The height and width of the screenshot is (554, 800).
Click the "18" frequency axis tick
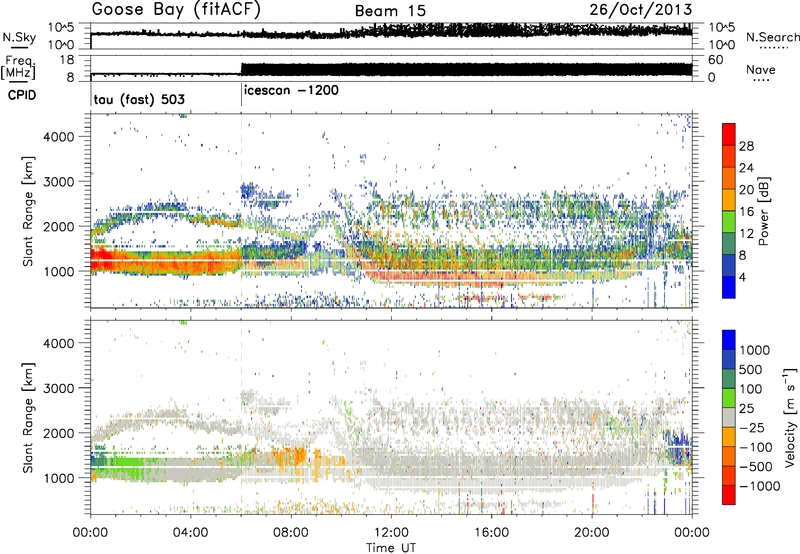click(67, 60)
